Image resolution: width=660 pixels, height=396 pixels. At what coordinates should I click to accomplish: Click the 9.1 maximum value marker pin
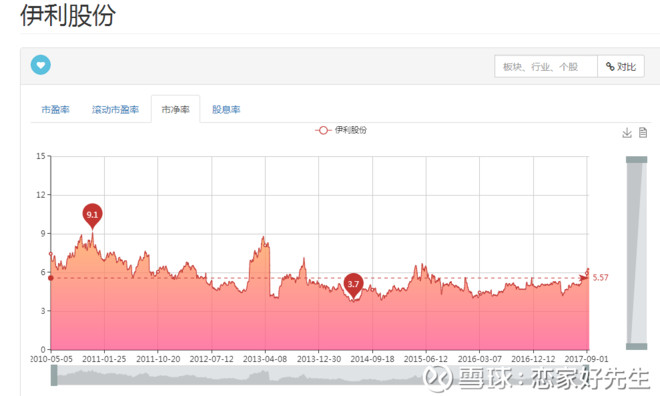click(x=92, y=216)
